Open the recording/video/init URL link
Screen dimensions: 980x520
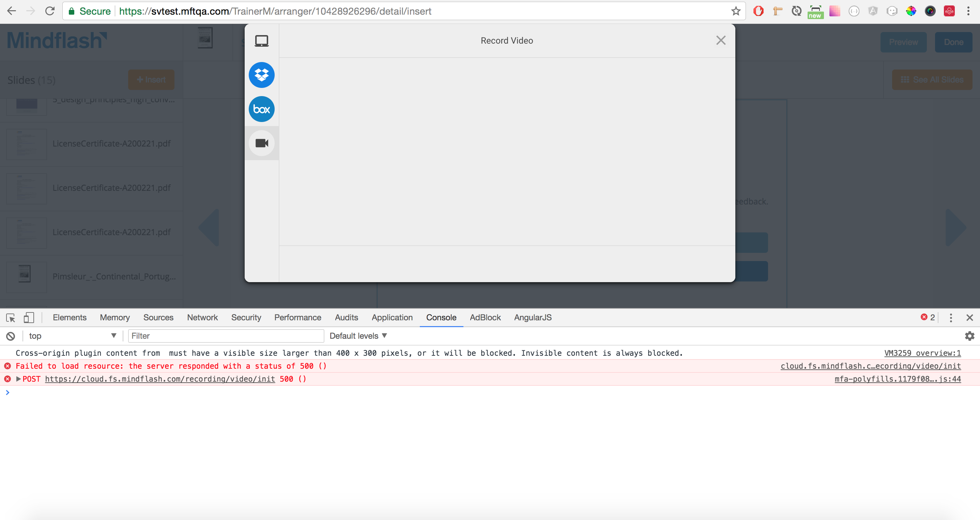pos(160,379)
